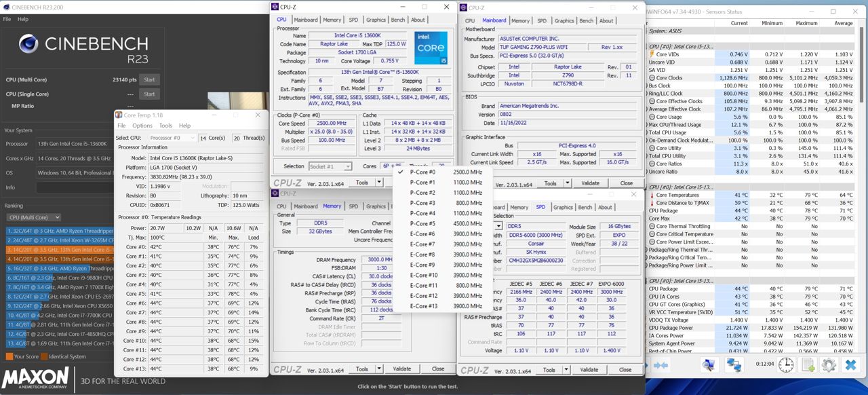This screenshot has width=868, height=395.
Task: Switch to Bench tab in CPU-Z CPU window
Action: tap(398, 20)
